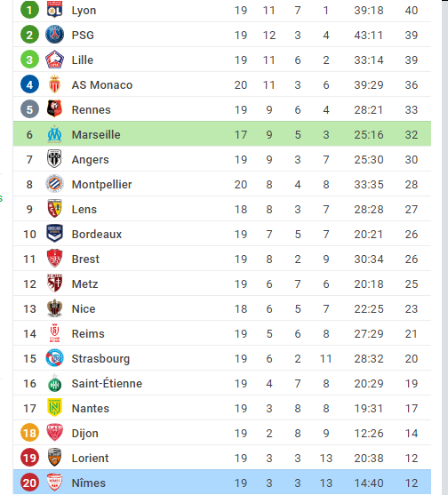Select the Bordeaux club badge
This screenshot has width=448, height=495.
tap(54, 234)
